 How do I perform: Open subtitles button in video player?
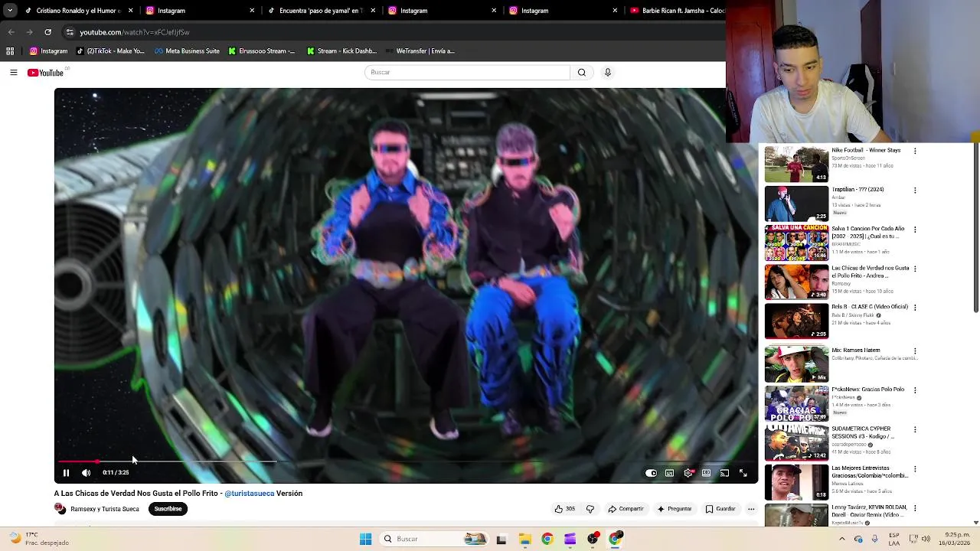click(669, 473)
